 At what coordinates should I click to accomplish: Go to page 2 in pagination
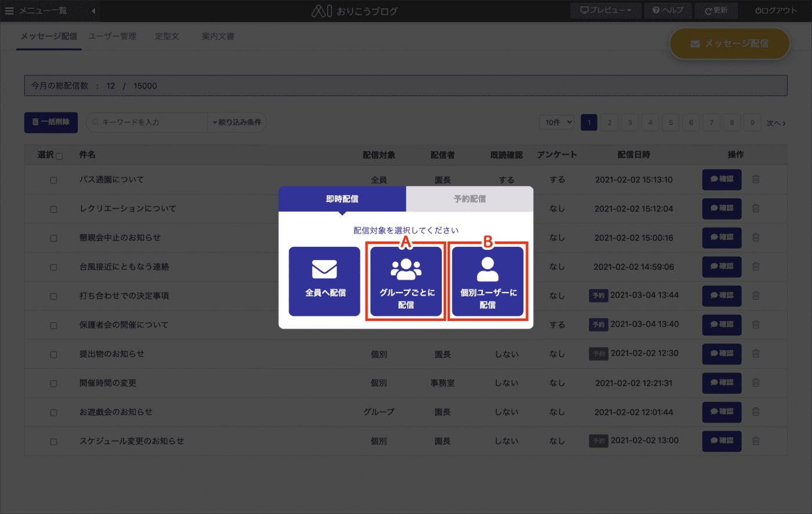(x=610, y=122)
